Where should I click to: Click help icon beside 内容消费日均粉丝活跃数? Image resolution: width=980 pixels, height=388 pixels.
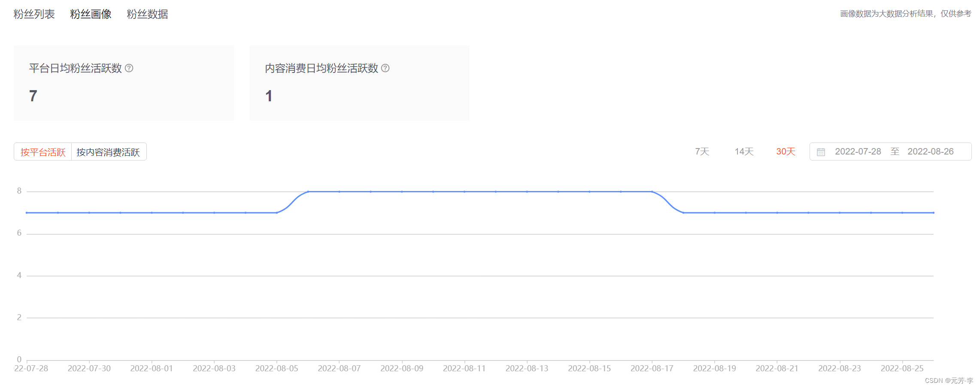tap(385, 68)
